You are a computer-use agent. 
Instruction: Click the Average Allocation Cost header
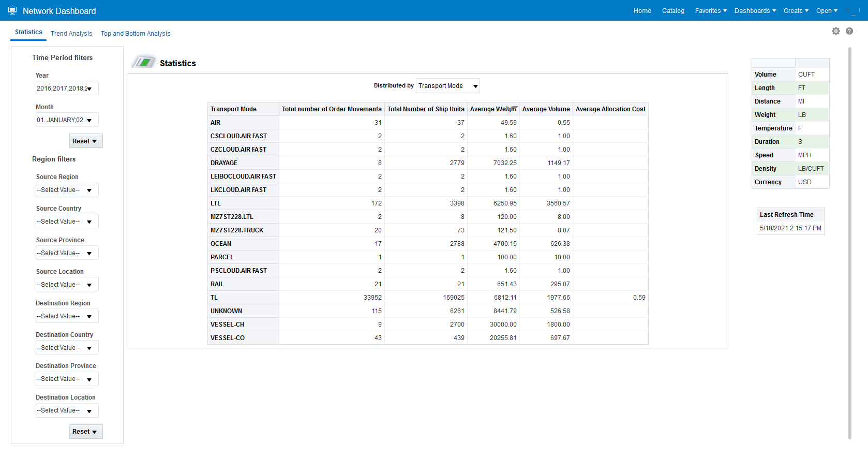610,109
